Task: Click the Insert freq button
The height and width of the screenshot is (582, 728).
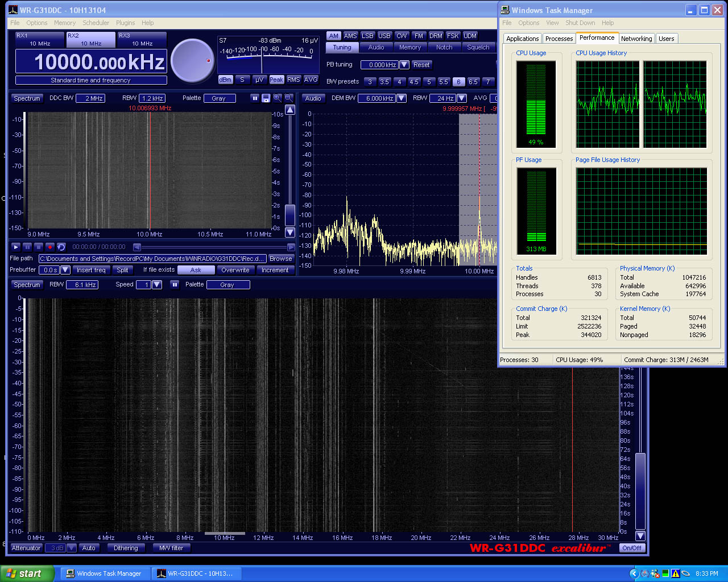Action: pos(91,270)
